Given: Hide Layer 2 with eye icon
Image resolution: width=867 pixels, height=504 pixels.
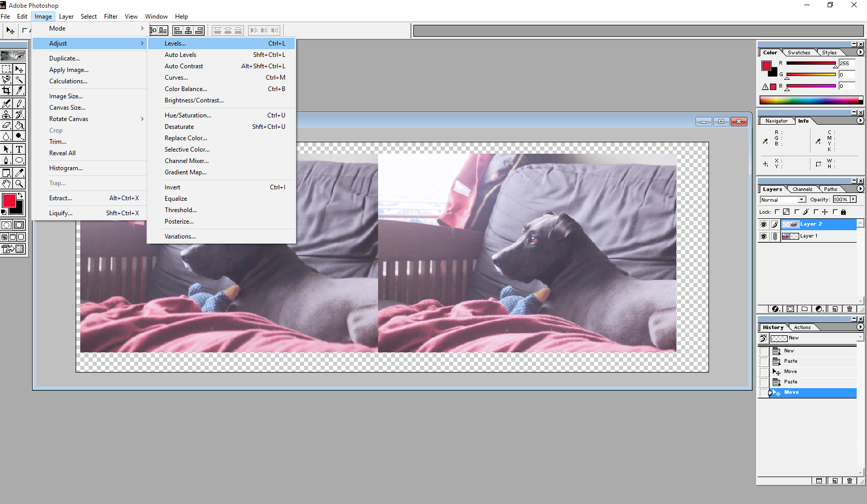Looking at the screenshot, I should coord(763,225).
